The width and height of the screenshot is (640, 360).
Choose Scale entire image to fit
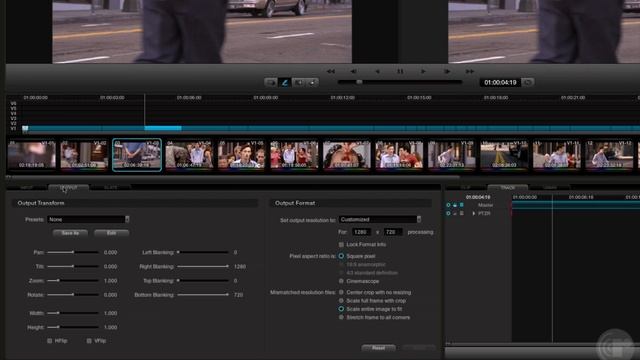pyautogui.click(x=341, y=309)
